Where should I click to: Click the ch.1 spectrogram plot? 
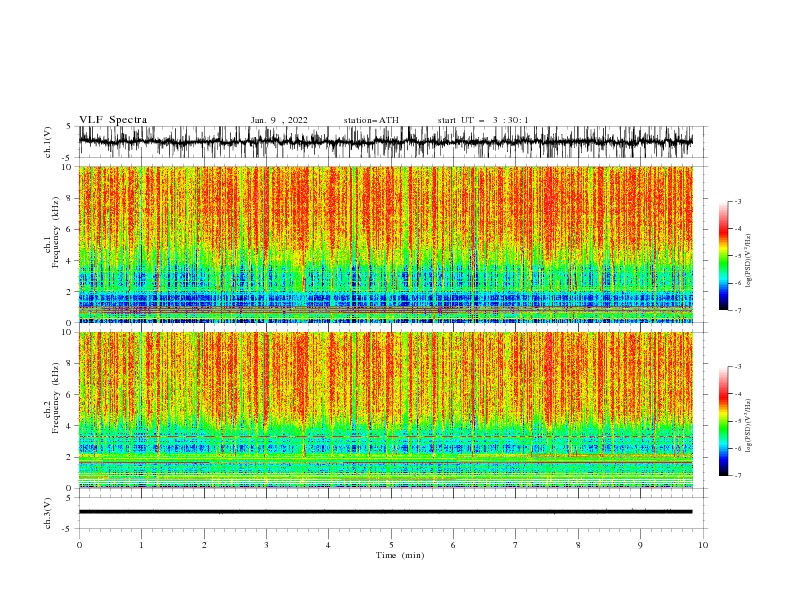(x=386, y=244)
